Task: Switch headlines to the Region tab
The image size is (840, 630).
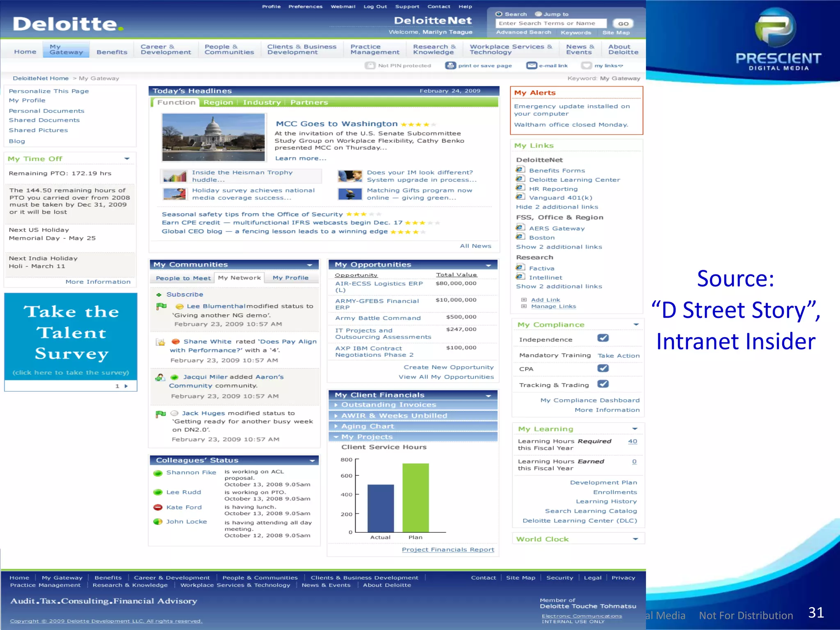Action: (x=218, y=102)
